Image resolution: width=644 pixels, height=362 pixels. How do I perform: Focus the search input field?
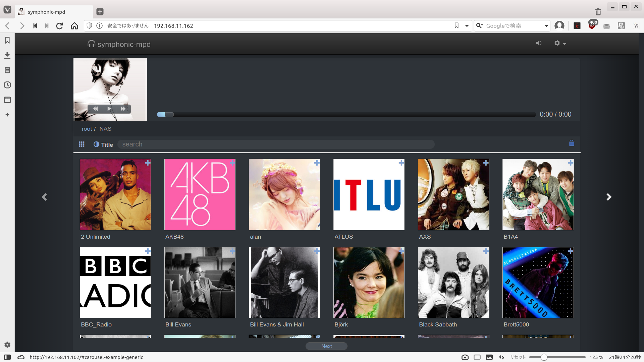click(276, 144)
